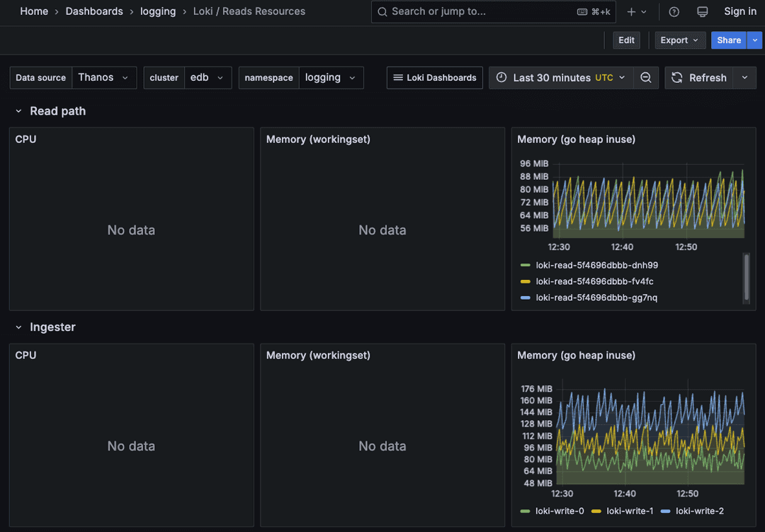The width and height of the screenshot is (765, 532).
Task: Click the list icon on Loki Dashboards button
Action: coord(397,78)
